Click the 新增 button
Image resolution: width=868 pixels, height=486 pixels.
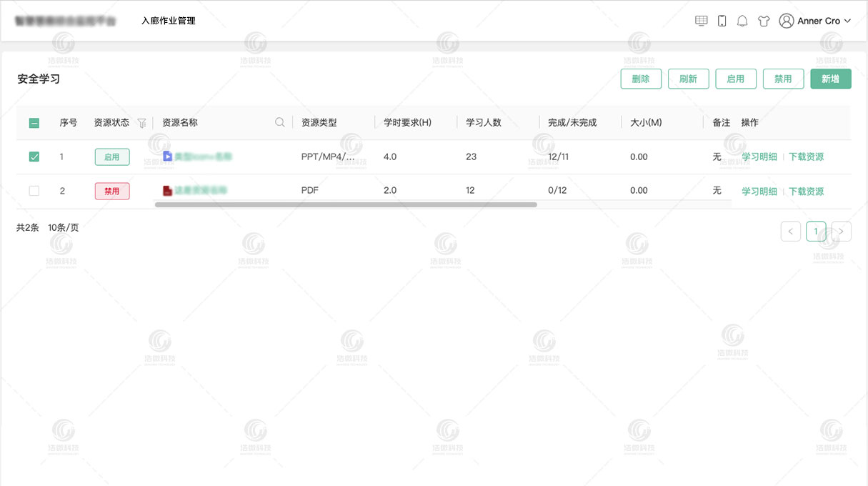pos(830,79)
